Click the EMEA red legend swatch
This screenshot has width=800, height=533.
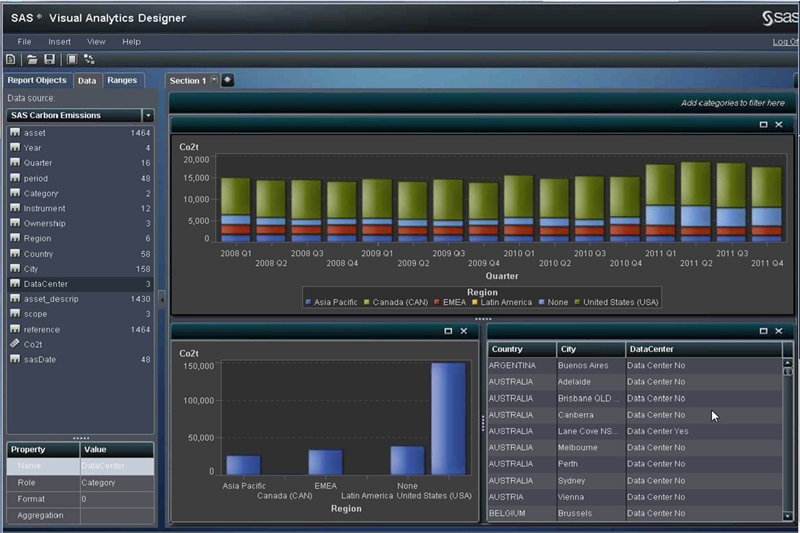[437, 302]
